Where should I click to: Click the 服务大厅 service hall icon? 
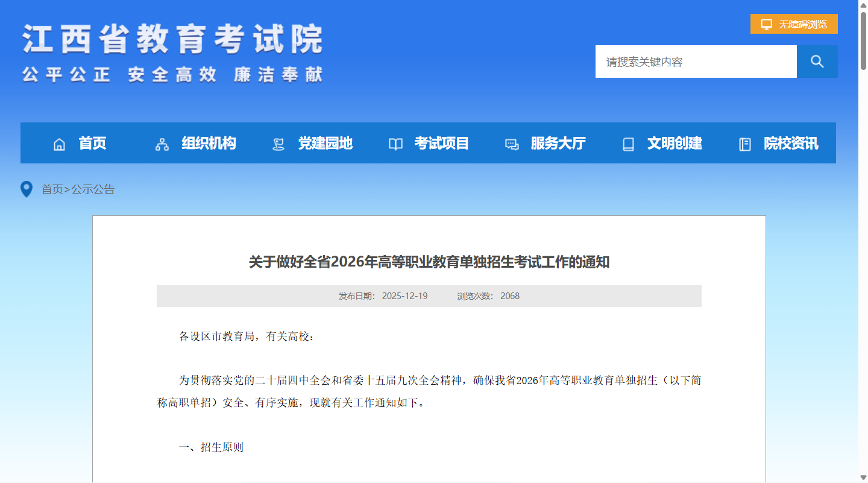click(512, 144)
